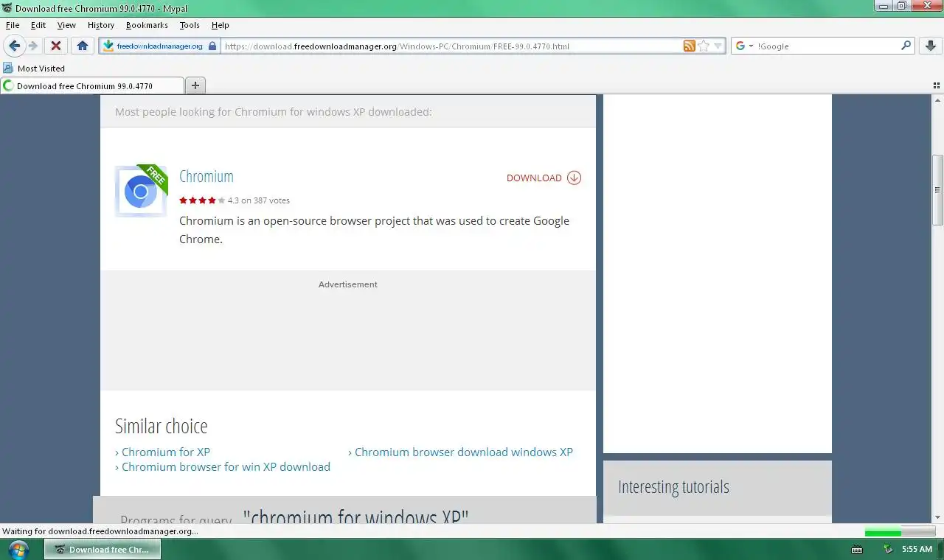
Task: Open the Windows Start button
Action: point(18,549)
